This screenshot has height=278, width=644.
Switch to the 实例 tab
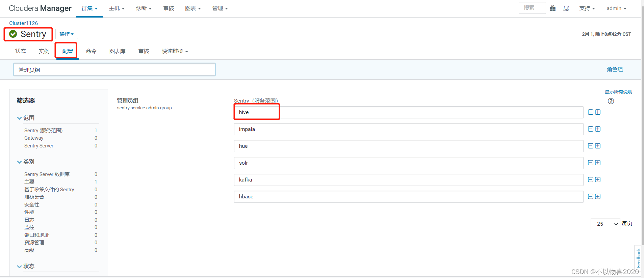click(x=44, y=51)
